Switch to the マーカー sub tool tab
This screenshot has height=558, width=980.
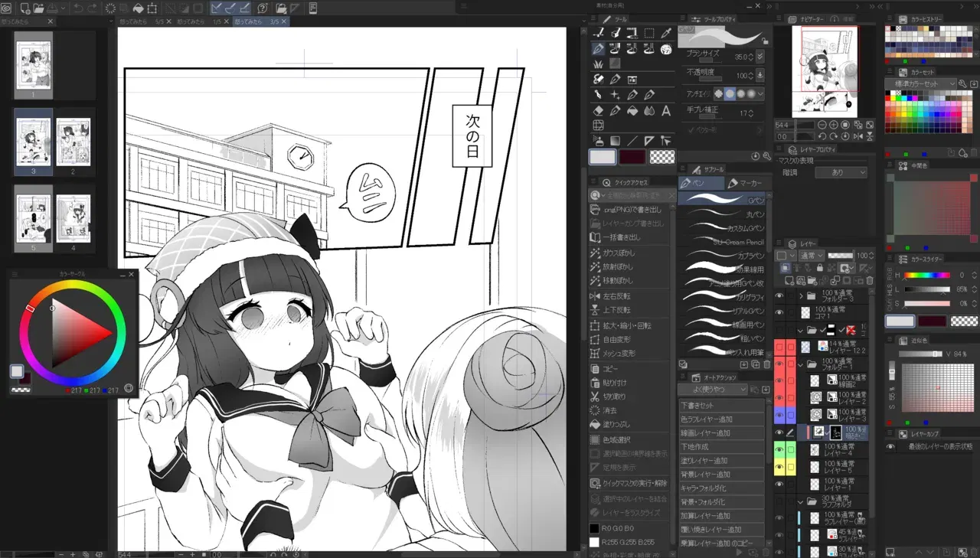(745, 183)
